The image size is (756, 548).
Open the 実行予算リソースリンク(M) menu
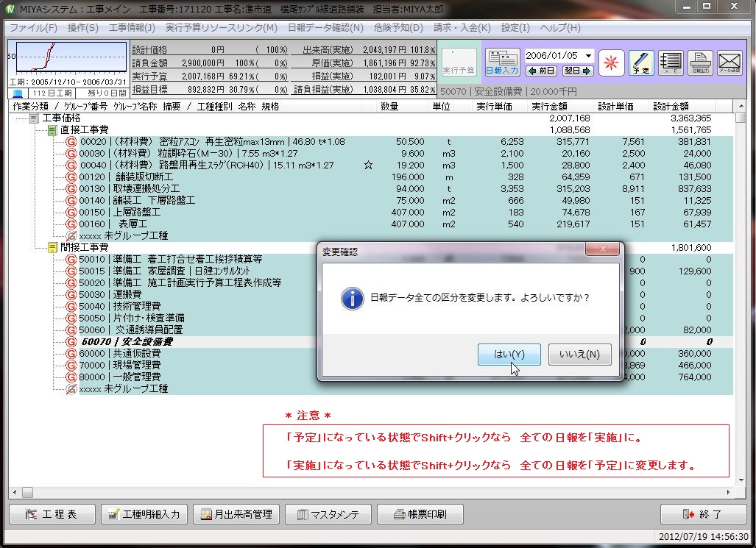[222, 27]
